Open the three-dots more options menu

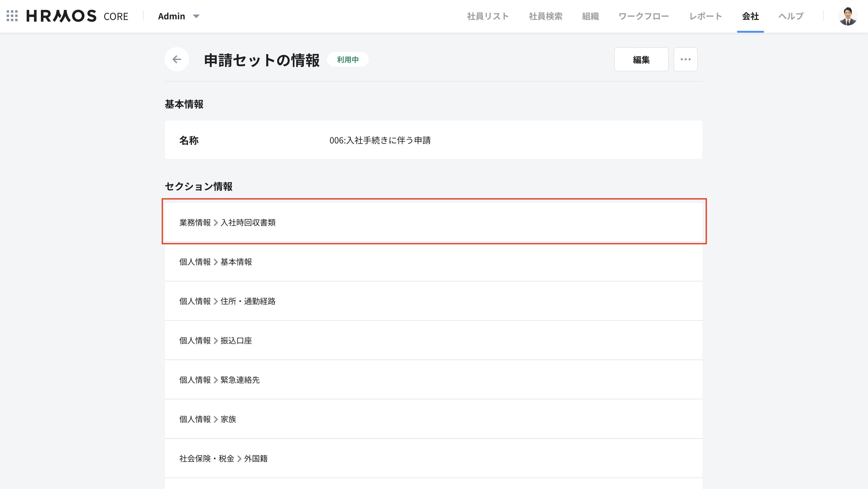click(x=685, y=60)
